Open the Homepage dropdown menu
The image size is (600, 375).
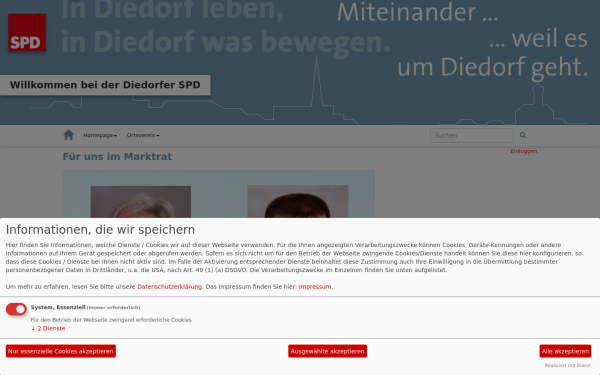(x=100, y=135)
